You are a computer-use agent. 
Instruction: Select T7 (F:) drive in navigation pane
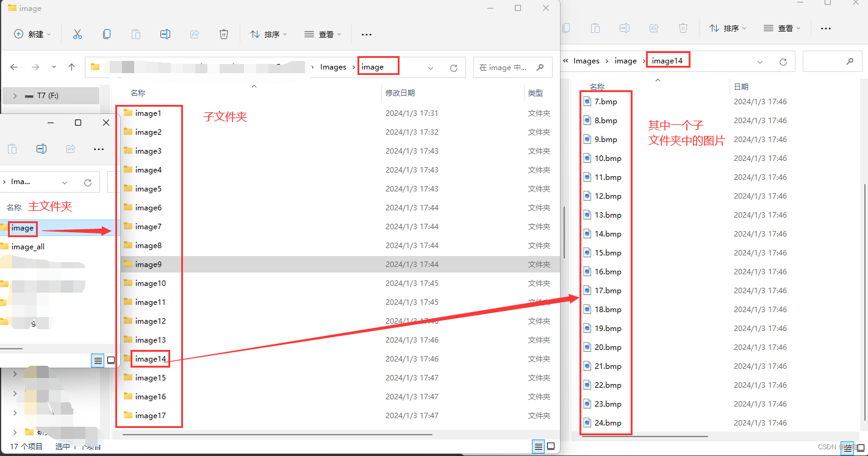51,96
